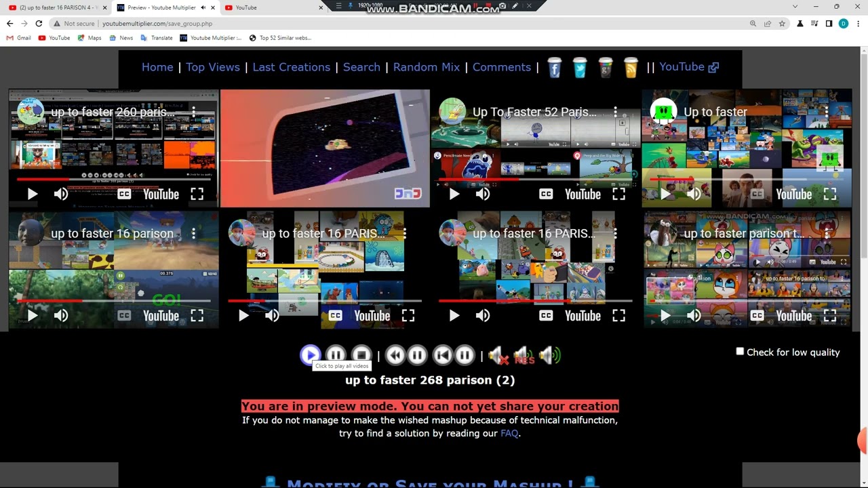Fullscreen the 'up to faster 16 parison' lowercase video

point(197,316)
